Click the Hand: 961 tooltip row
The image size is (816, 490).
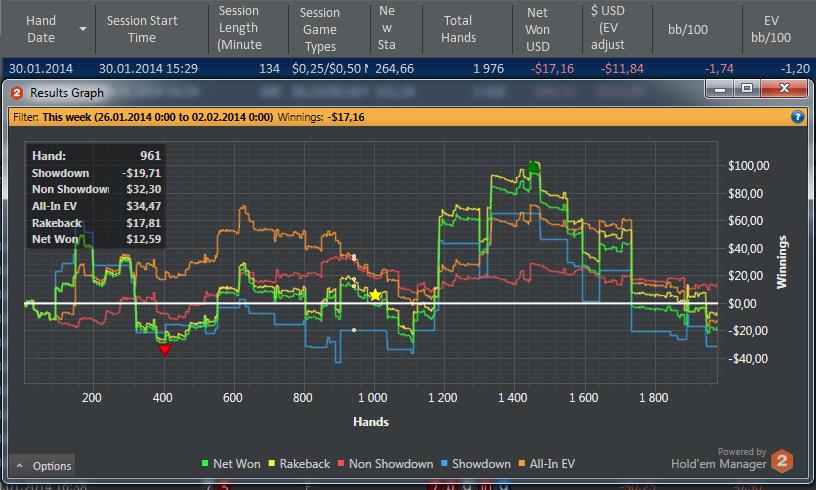tap(96, 156)
